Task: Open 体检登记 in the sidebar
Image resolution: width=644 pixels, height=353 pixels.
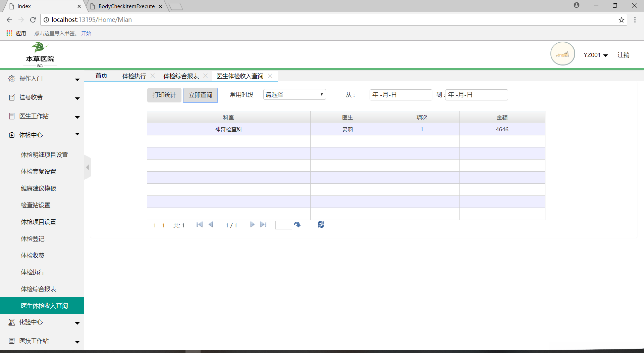Action: point(33,239)
